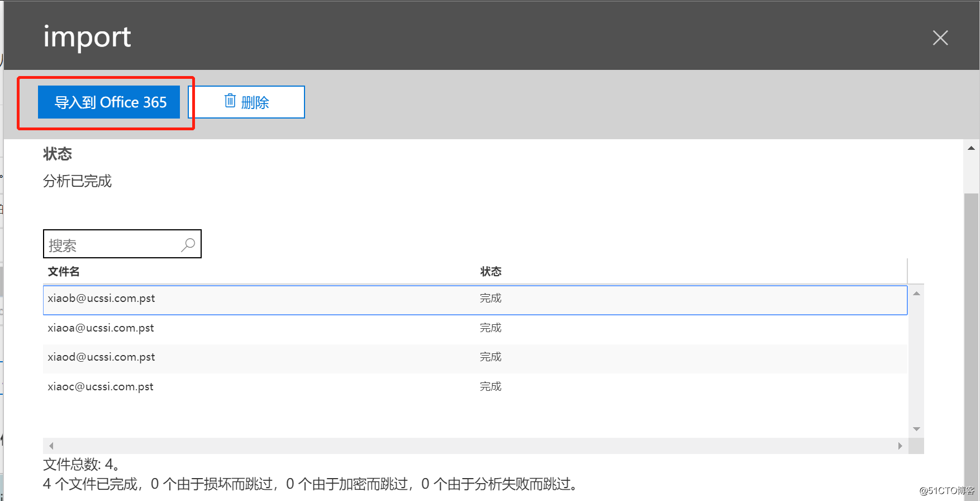The height and width of the screenshot is (501, 980).
Task: Click the 文件总数: 4 summary text
Action: pyautogui.click(x=82, y=465)
